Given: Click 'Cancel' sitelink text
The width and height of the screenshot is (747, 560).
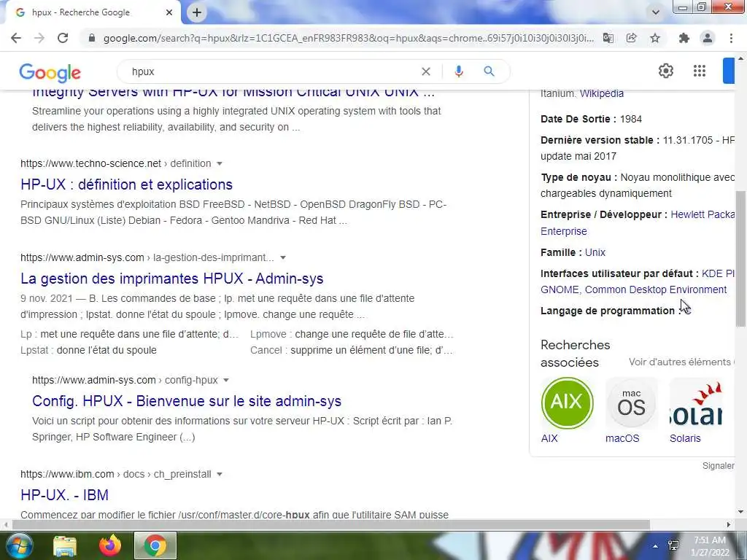Looking at the screenshot, I should [x=266, y=351].
